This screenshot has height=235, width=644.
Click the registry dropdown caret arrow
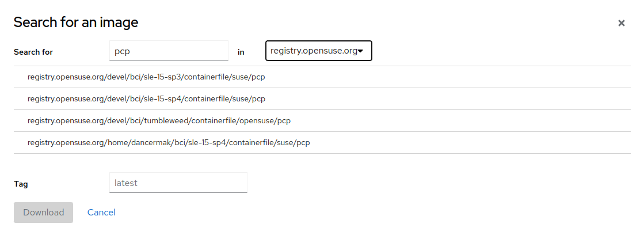pos(360,51)
